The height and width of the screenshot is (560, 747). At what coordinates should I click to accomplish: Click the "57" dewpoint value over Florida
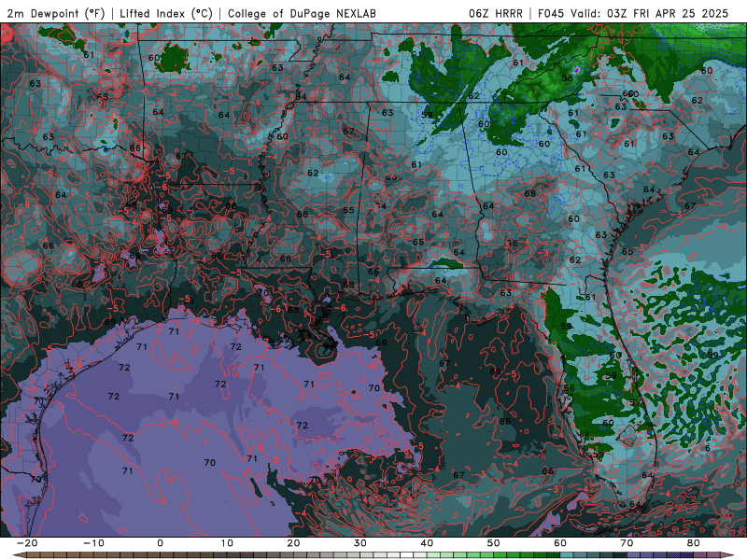(636, 402)
